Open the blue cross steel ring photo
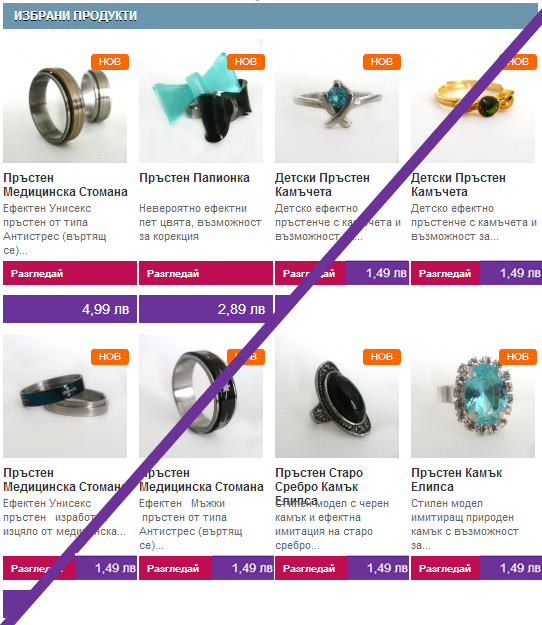 (x=65, y=396)
